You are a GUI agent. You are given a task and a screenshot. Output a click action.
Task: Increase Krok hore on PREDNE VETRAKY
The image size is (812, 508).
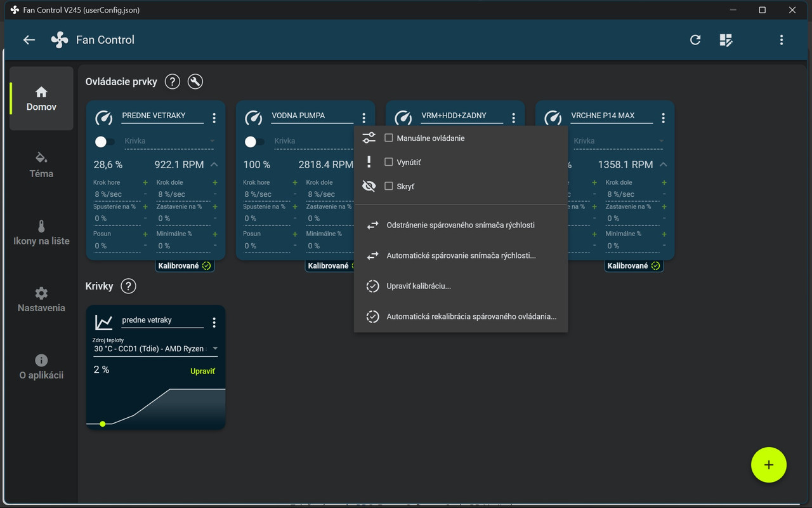tap(145, 182)
